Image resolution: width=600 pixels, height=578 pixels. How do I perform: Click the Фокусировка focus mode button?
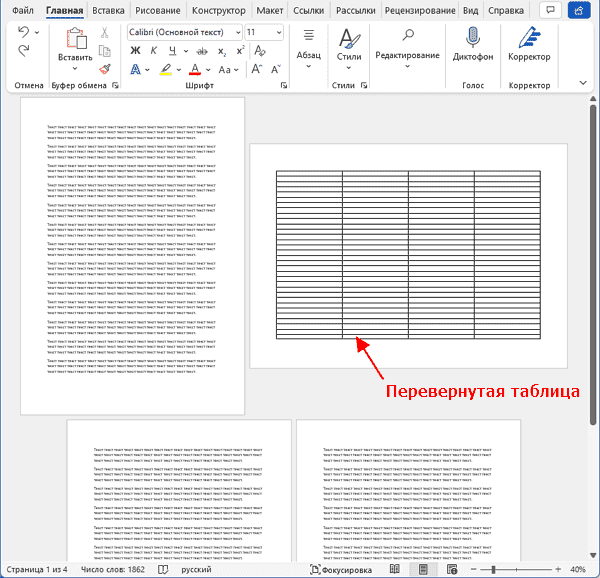click(341, 569)
